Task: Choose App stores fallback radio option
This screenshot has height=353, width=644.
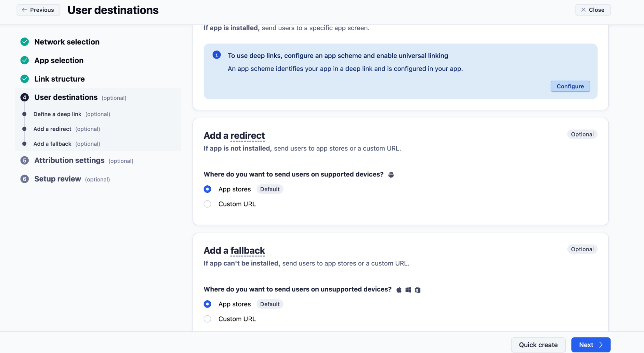Action: coord(207,304)
